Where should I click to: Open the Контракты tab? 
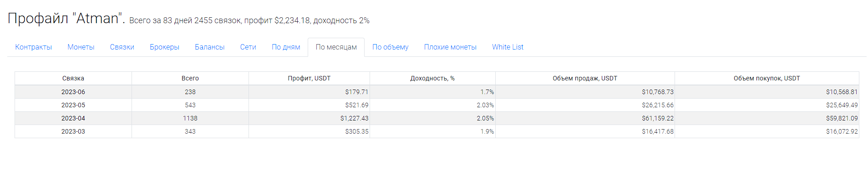point(34,47)
